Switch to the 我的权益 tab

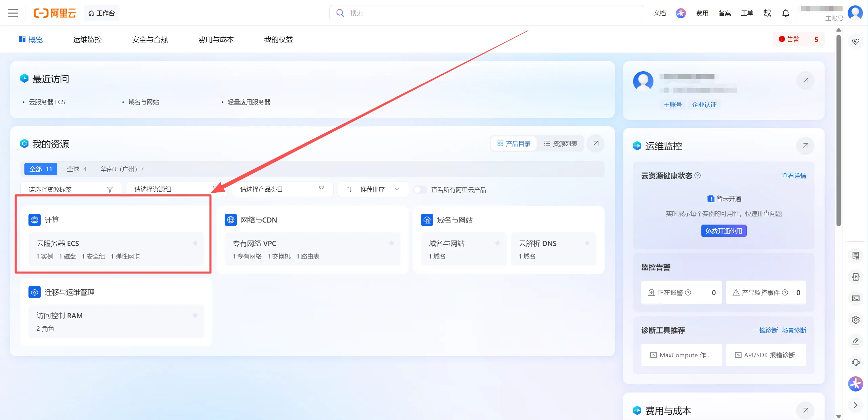(279, 39)
